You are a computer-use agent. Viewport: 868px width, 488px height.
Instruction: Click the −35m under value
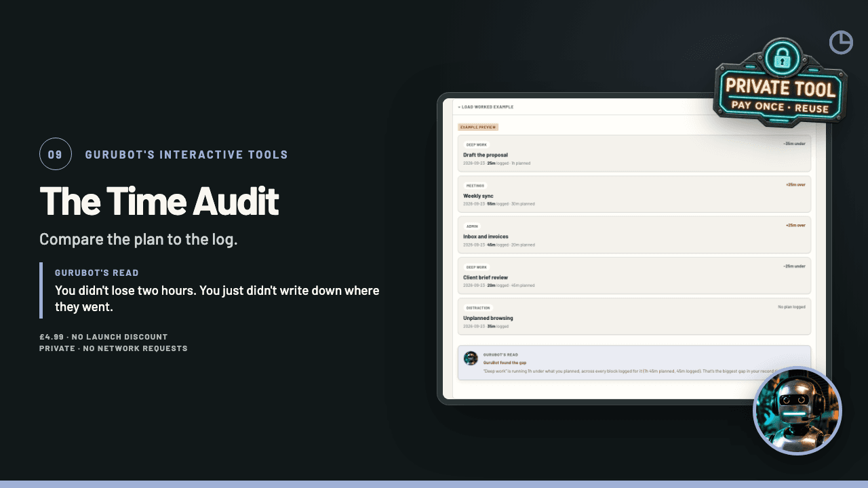[794, 144]
